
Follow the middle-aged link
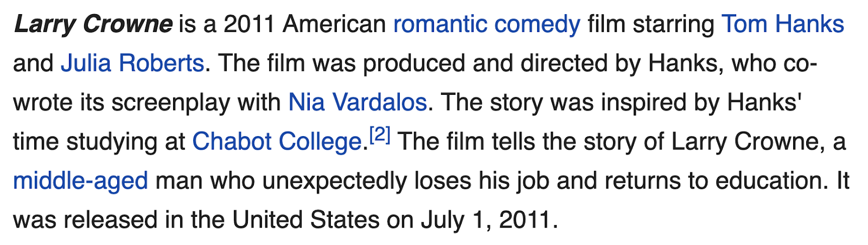(x=80, y=181)
